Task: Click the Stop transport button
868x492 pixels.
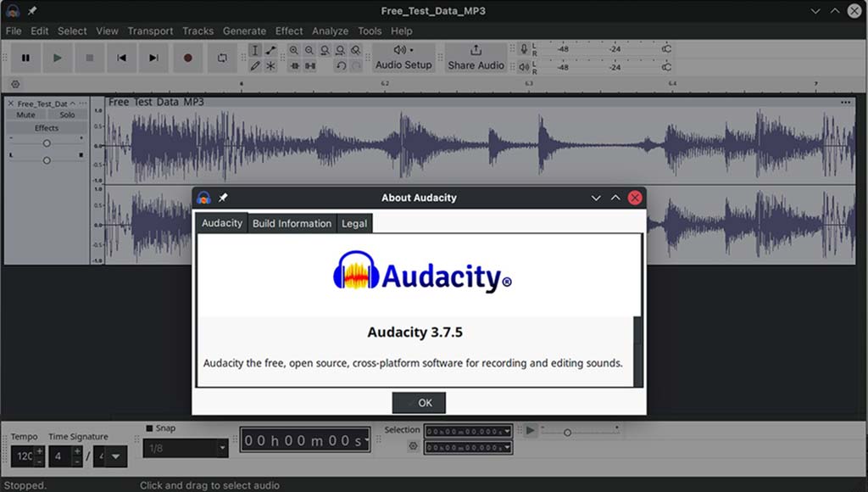Action: pyautogui.click(x=89, y=58)
